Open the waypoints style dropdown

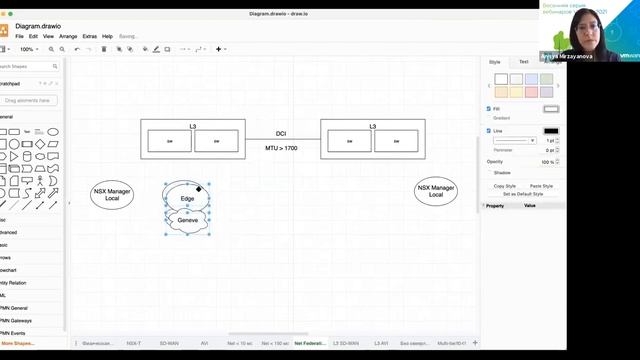click(x=200, y=49)
